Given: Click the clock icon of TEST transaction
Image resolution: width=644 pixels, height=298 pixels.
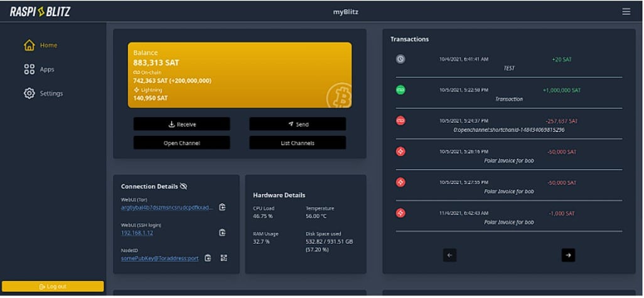Looking at the screenshot, I should [x=400, y=59].
